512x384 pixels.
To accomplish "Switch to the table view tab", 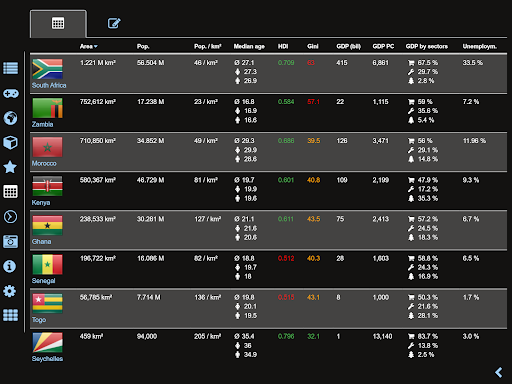I will click(58, 23).
